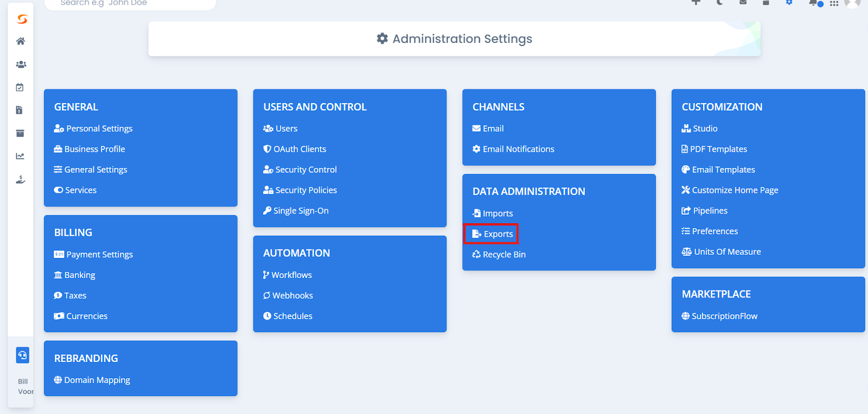Open the Customers group icon in sidebar
The image size is (868, 414).
[21, 64]
